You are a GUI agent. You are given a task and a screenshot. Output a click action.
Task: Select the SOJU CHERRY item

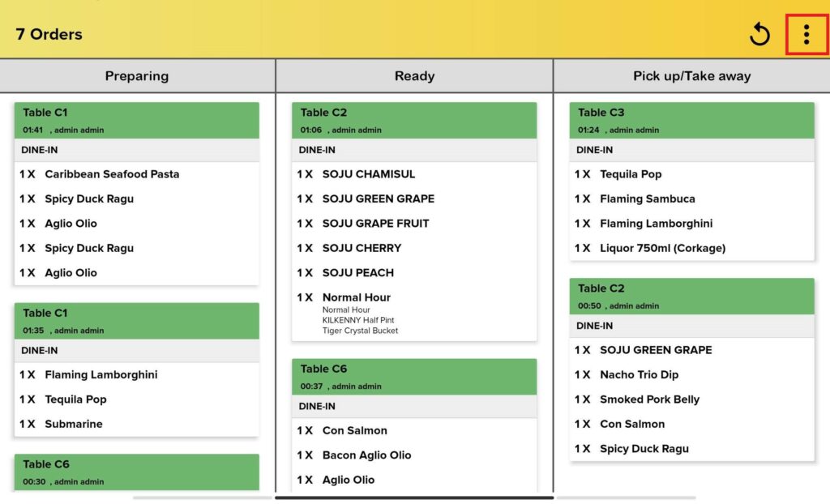(x=362, y=248)
